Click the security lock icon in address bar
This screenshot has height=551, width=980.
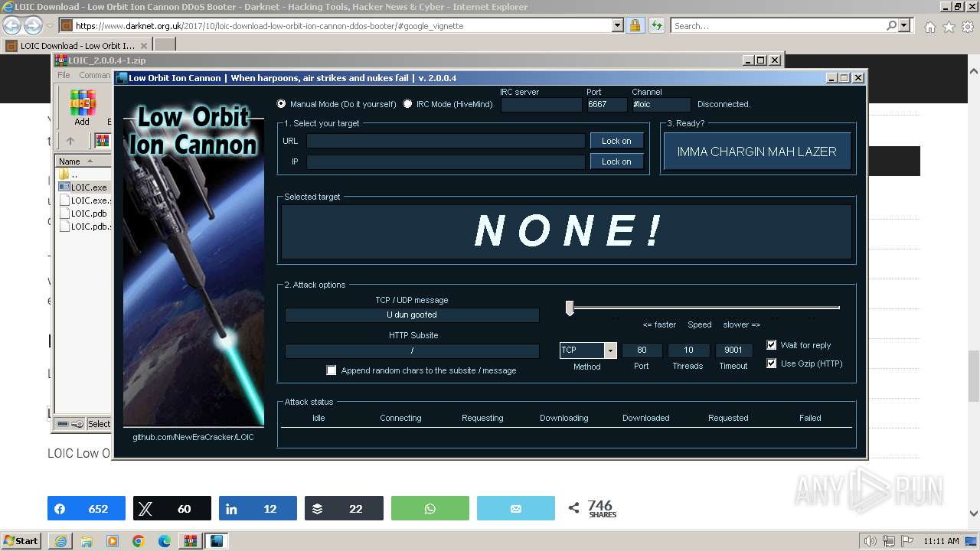point(635,25)
